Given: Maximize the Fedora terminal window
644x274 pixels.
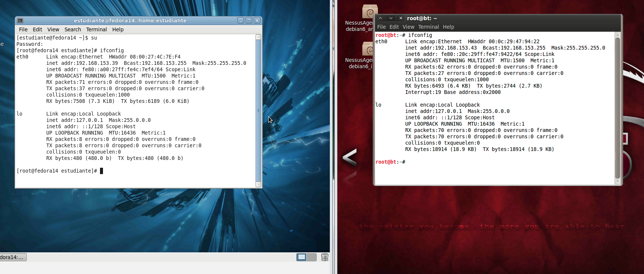Looking at the screenshot, I should (249, 21).
